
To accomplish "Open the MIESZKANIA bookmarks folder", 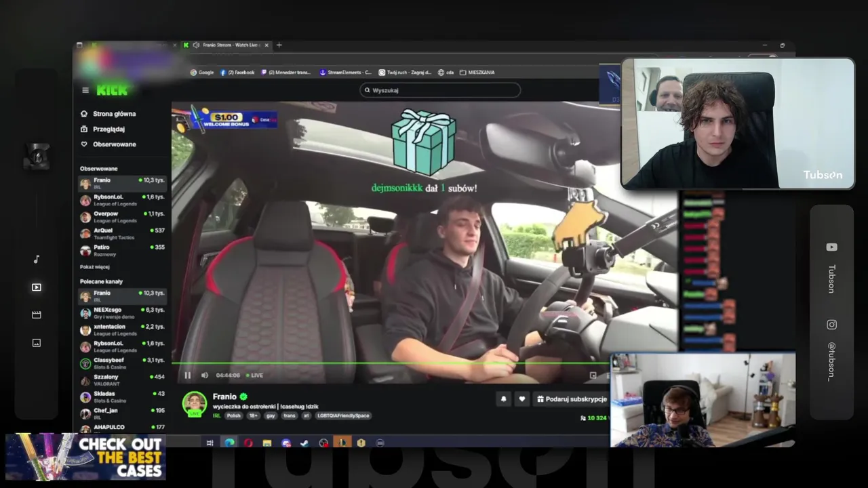I will click(x=477, y=73).
